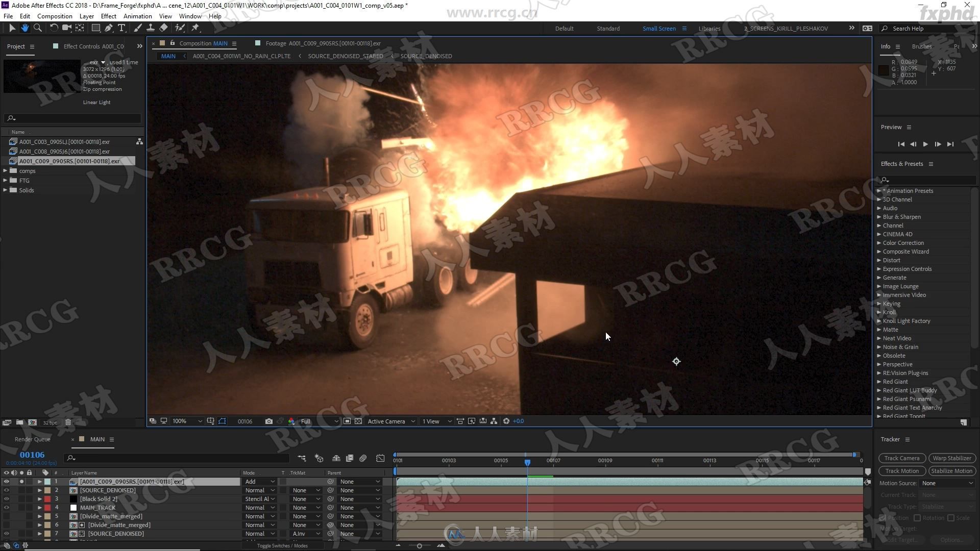This screenshot has width=980, height=551.
Task: Enable frame blending for timeline layers
Action: pos(350,458)
